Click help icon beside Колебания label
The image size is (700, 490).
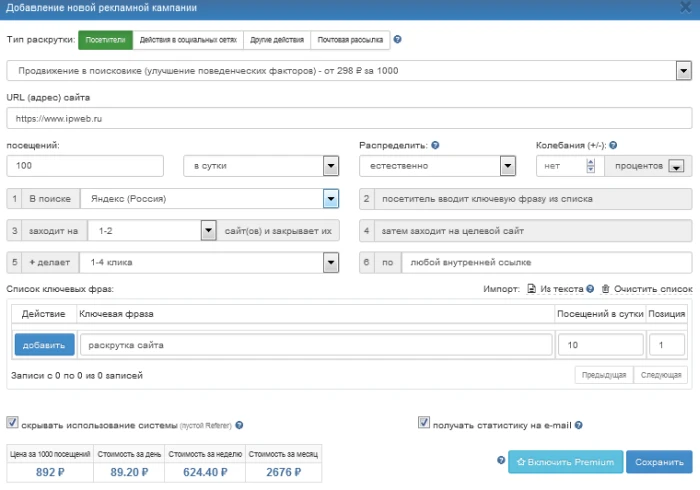[613, 145]
